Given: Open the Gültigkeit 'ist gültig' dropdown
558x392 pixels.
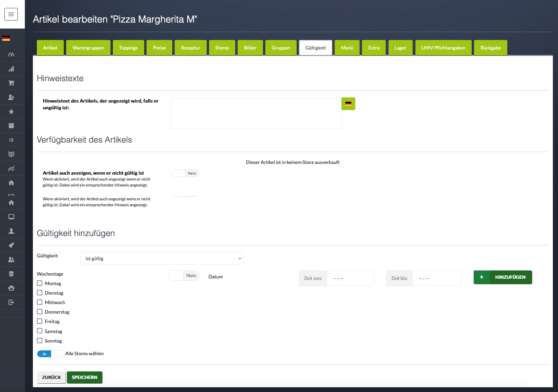Looking at the screenshot, I should [x=162, y=258].
